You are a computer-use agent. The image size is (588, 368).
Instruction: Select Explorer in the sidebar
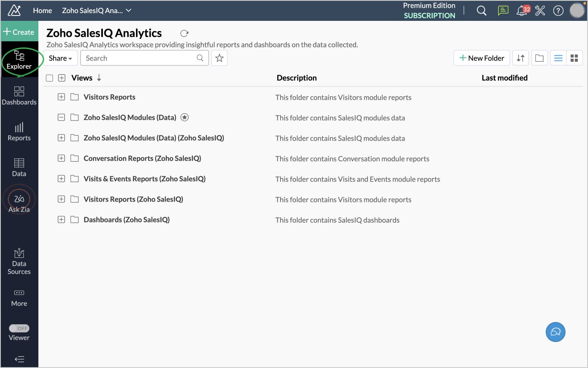coord(19,60)
